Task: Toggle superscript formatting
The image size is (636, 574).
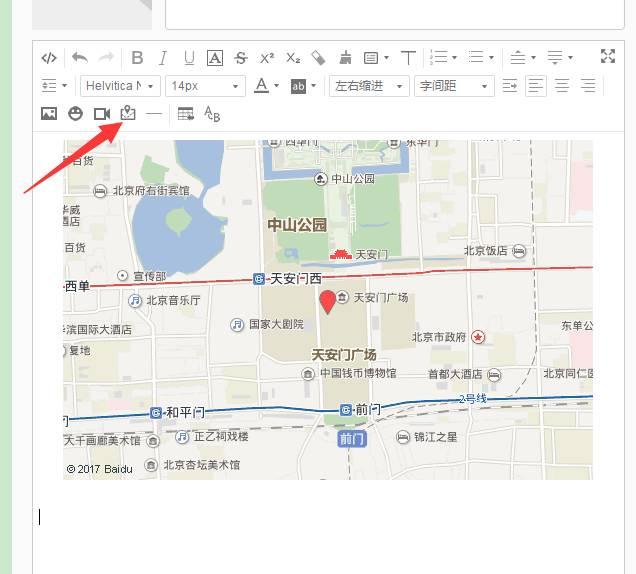Action: (267, 58)
